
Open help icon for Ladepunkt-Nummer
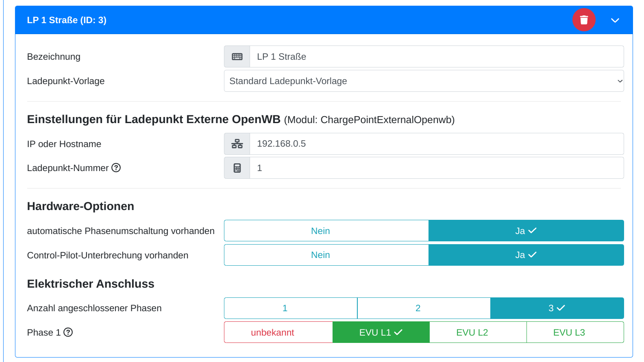(x=116, y=168)
